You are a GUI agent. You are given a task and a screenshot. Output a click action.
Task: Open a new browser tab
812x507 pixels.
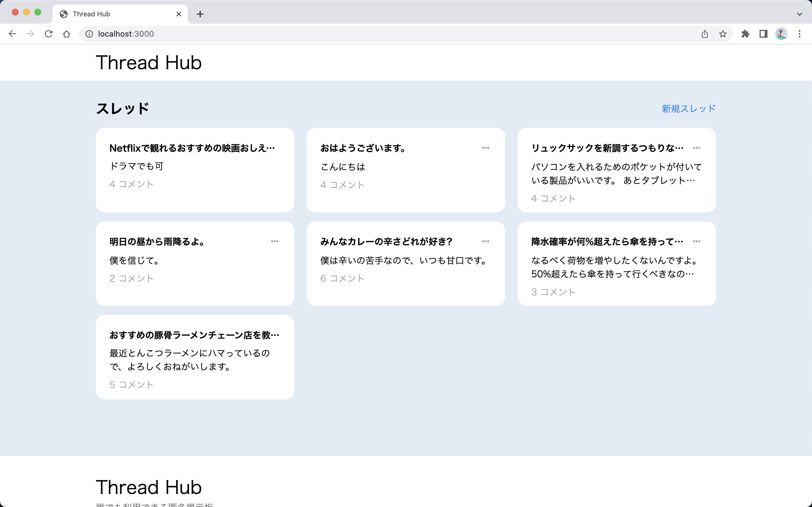click(200, 14)
